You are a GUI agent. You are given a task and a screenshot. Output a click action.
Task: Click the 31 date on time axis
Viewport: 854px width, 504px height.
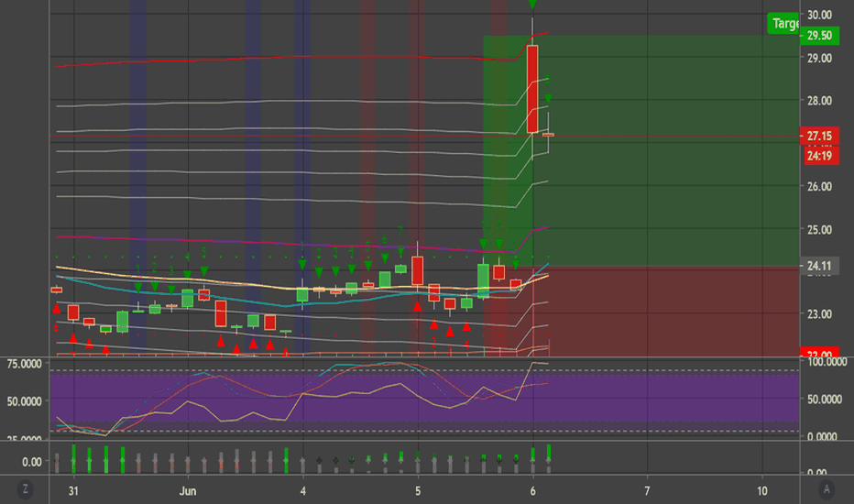coord(73,491)
